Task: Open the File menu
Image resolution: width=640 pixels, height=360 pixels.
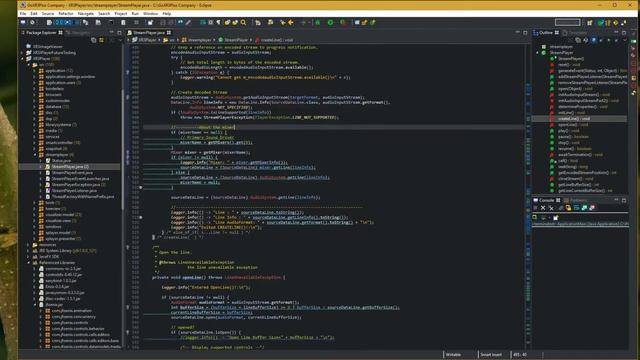Action: 23,13
